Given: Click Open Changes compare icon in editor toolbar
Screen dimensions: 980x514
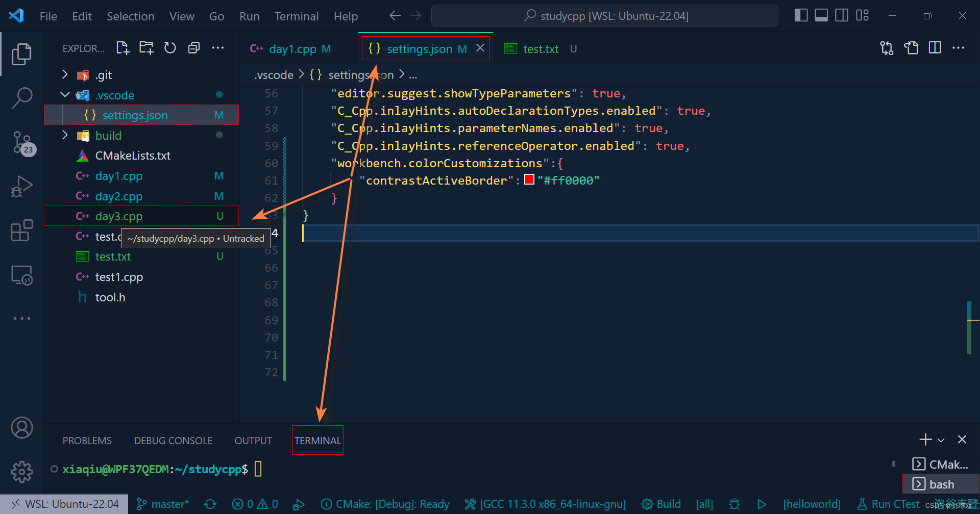Looking at the screenshot, I should coord(887,48).
